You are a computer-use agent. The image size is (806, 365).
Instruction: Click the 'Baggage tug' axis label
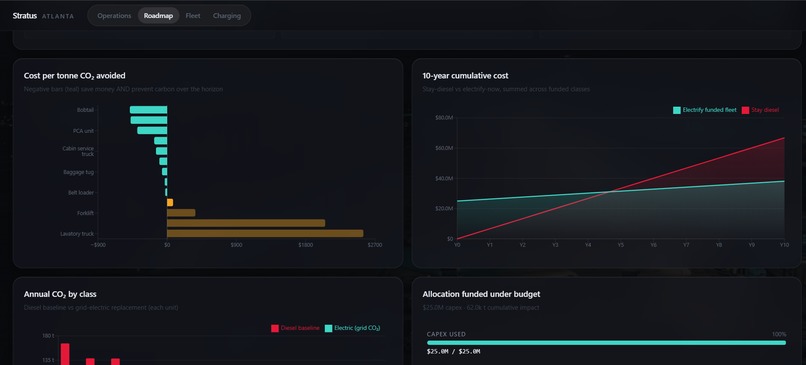pos(79,172)
